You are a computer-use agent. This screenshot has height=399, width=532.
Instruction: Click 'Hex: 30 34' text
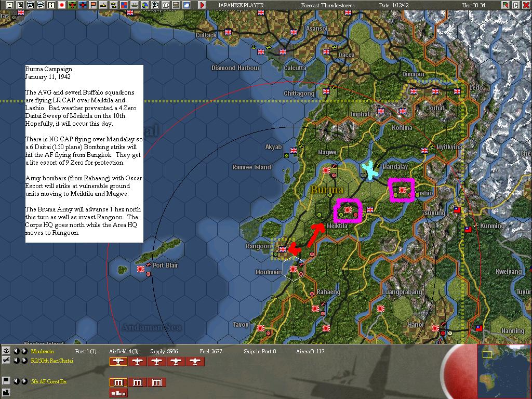point(474,5)
